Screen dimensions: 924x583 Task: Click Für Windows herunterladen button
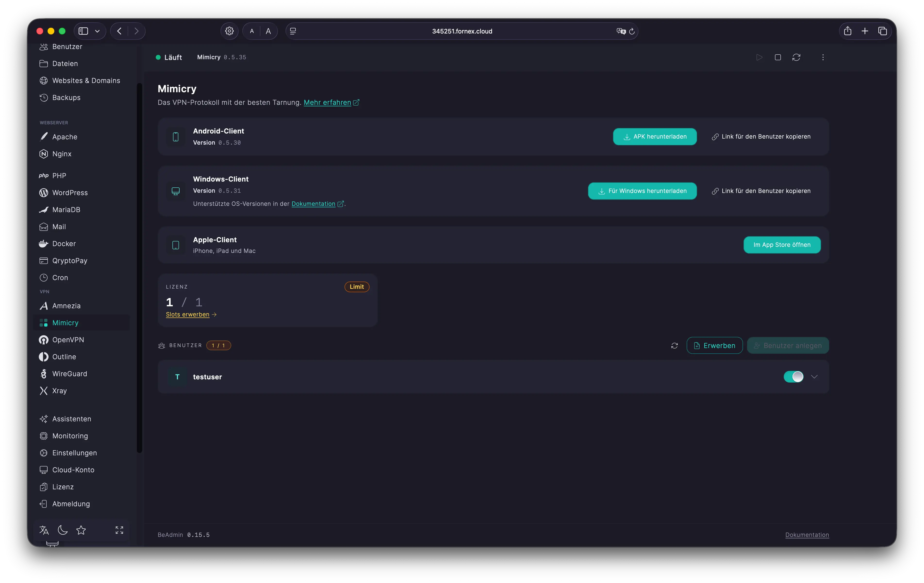pyautogui.click(x=642, y=191)
